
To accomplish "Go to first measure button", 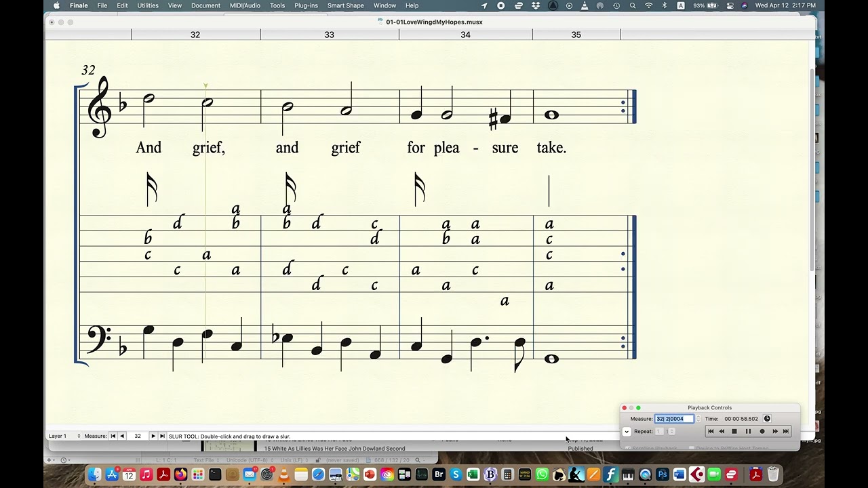I will point(113,436).
